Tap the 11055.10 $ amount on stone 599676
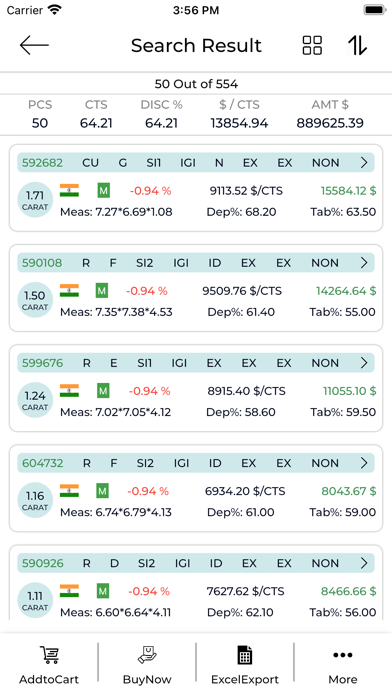This screenshot has width=392, height=696. [x=349, y=391]
